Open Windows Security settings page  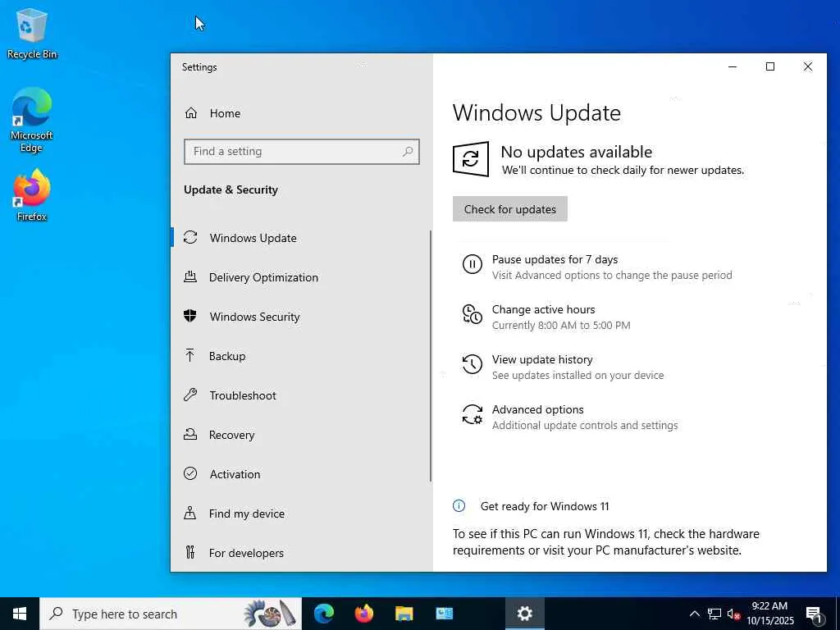click(x=301, y=317)
